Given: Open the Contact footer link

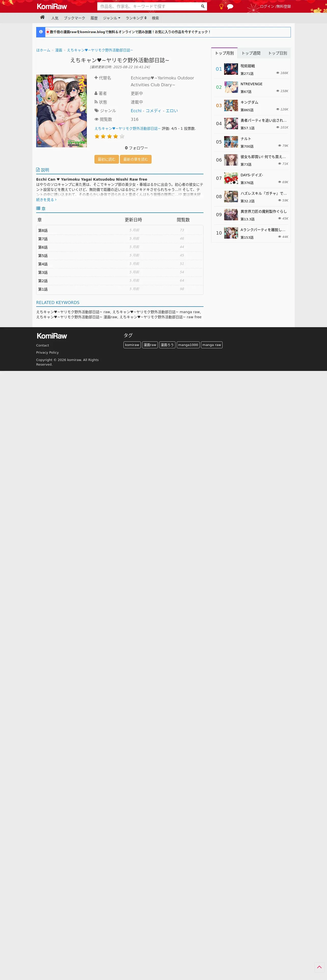Looking at the screenshot, I should 43,345.
